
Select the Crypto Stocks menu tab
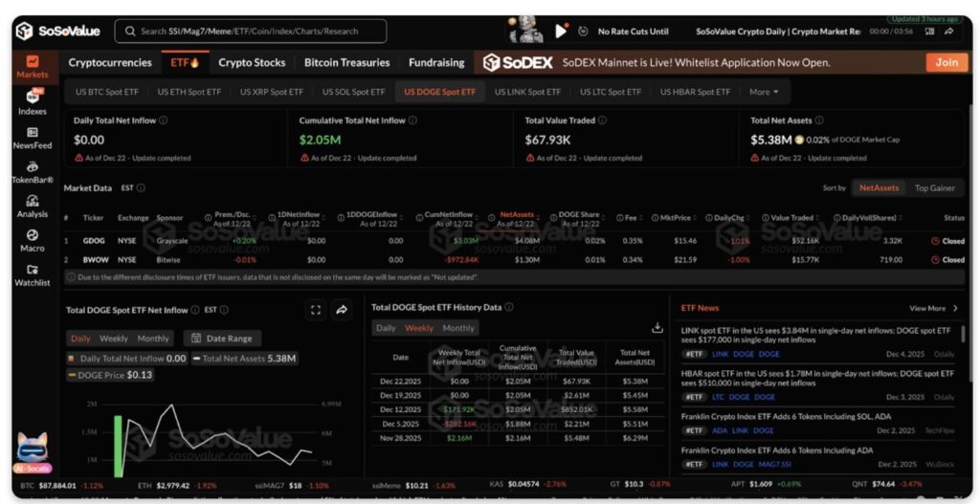(x=252, y=63)
